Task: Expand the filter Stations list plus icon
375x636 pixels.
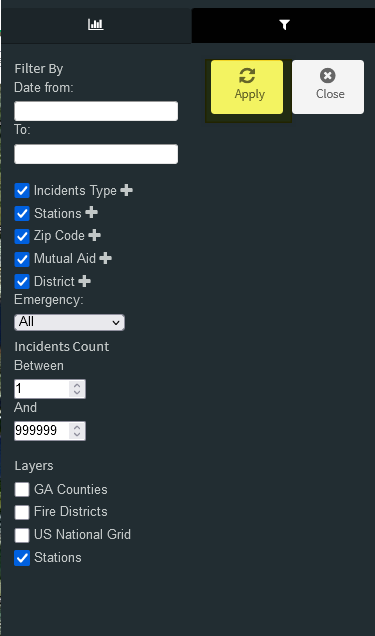Action: click(x=92, y=212)
